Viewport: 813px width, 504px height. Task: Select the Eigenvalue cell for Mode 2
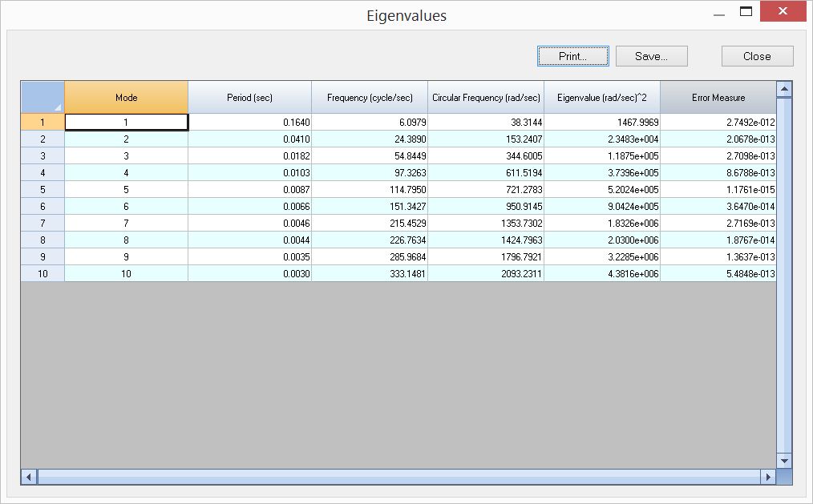(601, 139)
